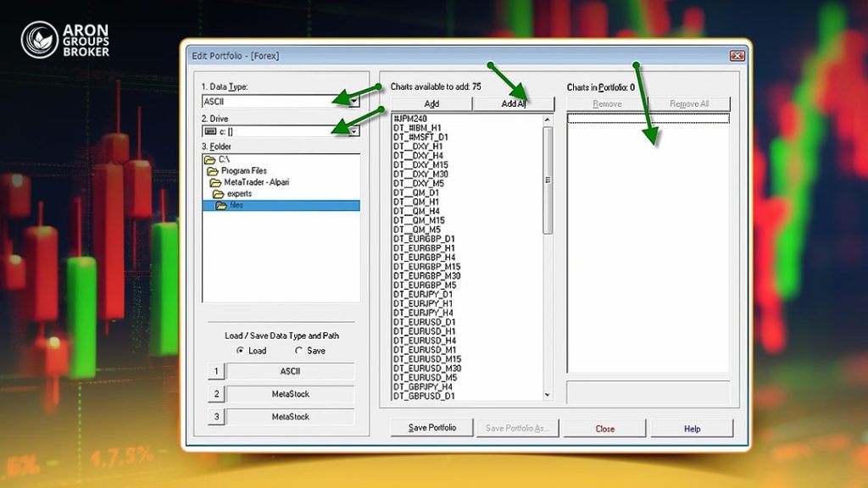The image size is (868, 488).
Task: Select DT_EURUSD_H1 in available charts
Action: point(424,331)
